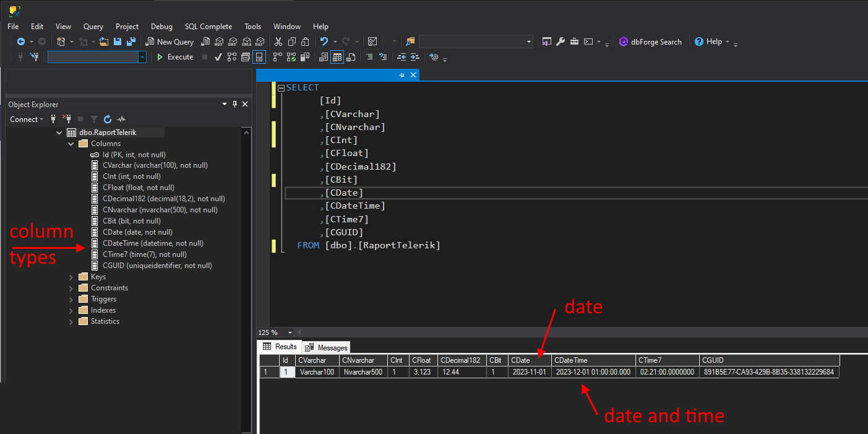868x434 pixels.
Task: Toggle Results to Grid output mode
Action: click(337, 57)
